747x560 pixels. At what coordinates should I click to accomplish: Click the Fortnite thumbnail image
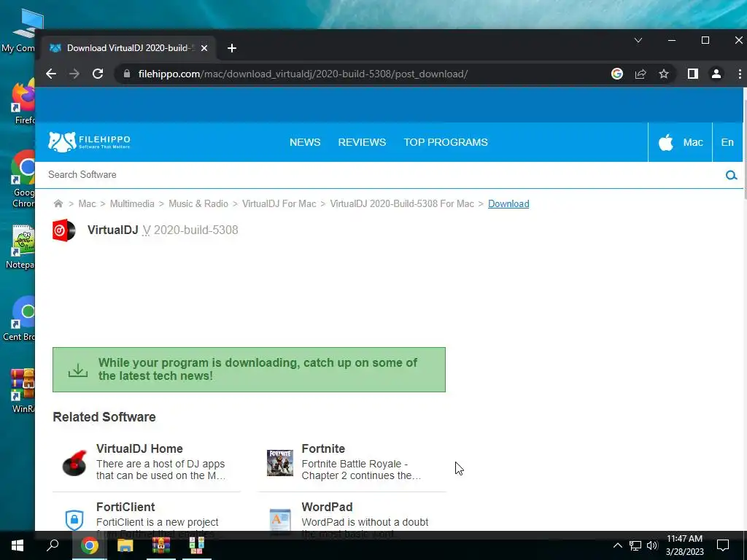coord(280,463)
